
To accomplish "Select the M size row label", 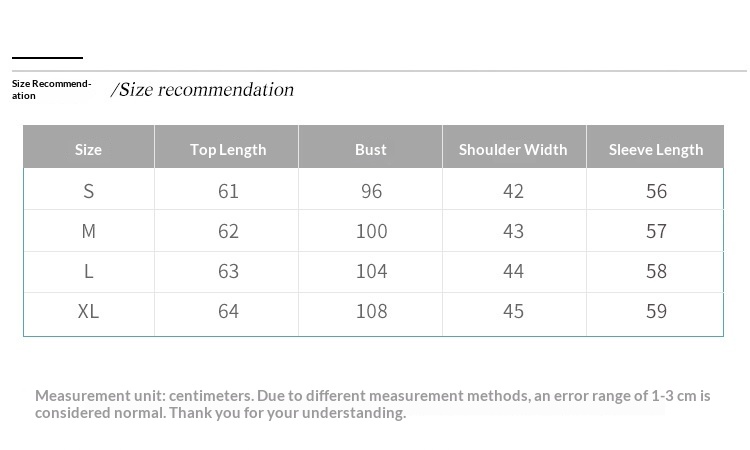I will pyautogui.click(x=88, y=231).
